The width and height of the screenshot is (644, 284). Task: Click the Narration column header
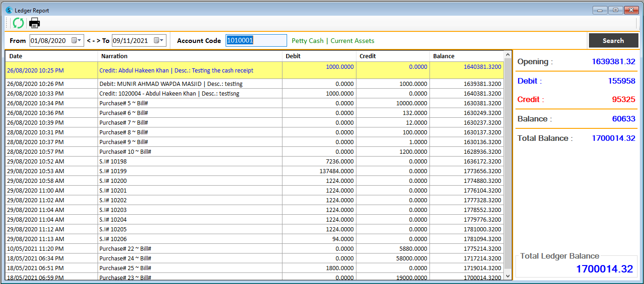(190, 56)
